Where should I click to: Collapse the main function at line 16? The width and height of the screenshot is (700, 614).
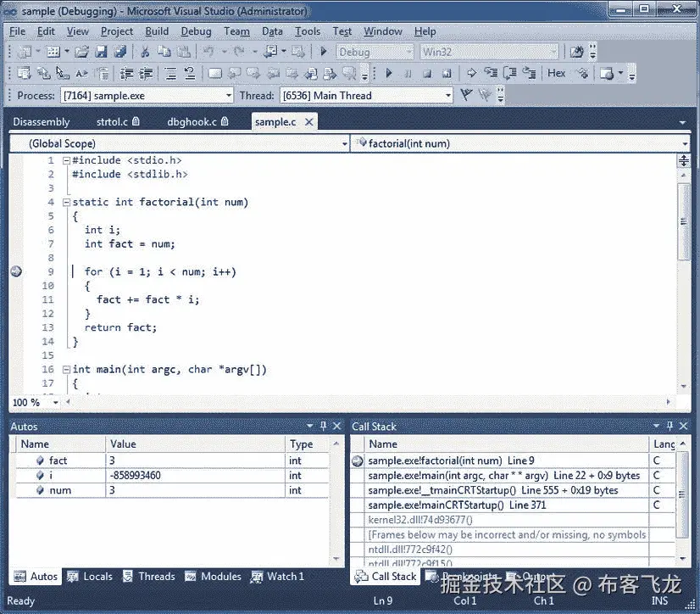(66, 370)
